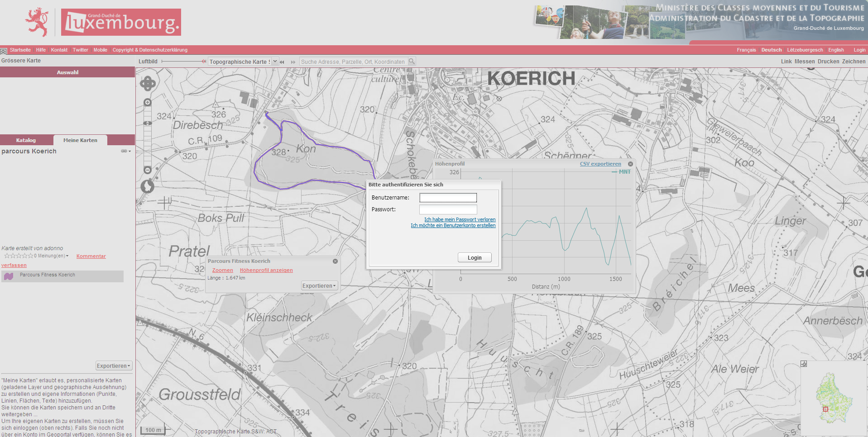Expand the Exportieren dropdown in route popup
Viewport: 868px width, 437px height.
point(319,286)
